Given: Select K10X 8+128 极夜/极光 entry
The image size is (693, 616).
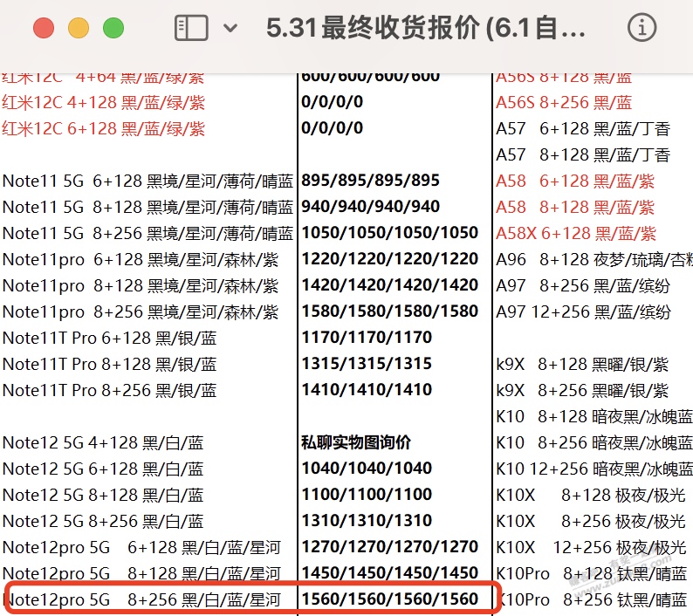Looking at the screenshot, I should click(x=591, y=495).
